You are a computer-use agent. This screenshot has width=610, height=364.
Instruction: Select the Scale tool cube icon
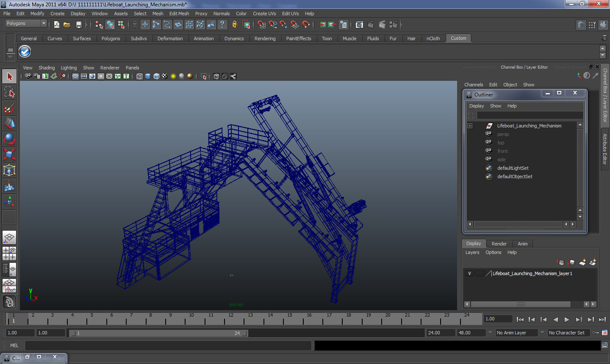9,154
